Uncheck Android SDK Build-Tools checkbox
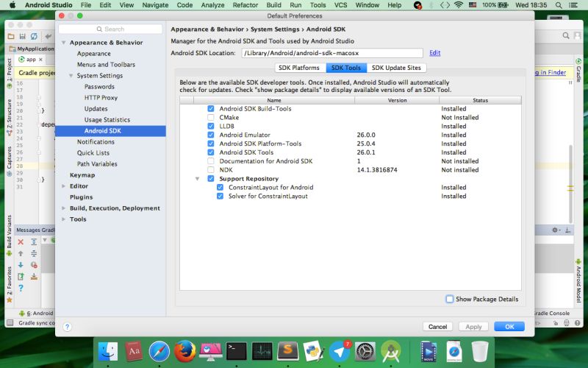The image size is (588, 368). (211, 108)
